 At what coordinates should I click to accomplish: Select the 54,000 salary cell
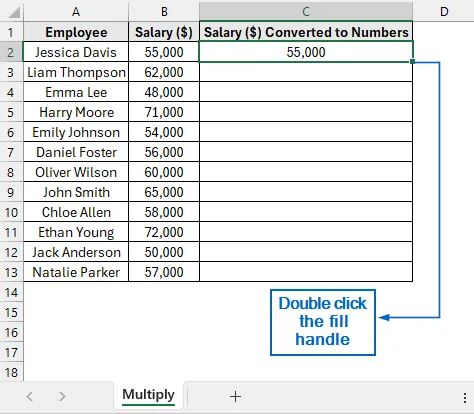(x=164, y=132)
